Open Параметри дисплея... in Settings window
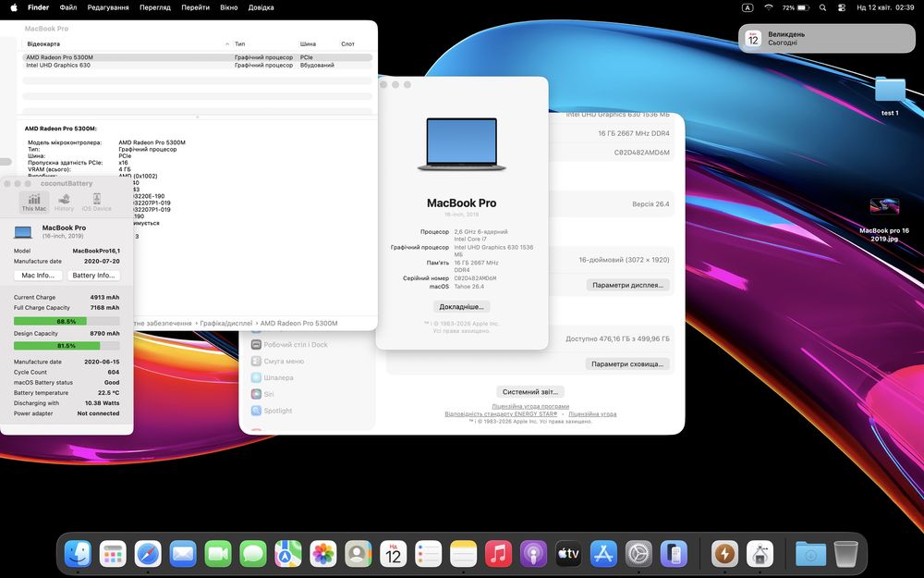The width and height of the screenshot is (924, 578). (627, 285)
